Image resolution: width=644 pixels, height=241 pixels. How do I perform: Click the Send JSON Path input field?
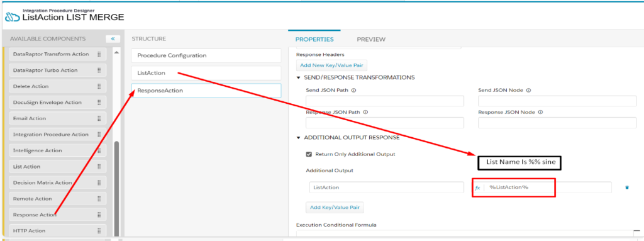(385, 101)
